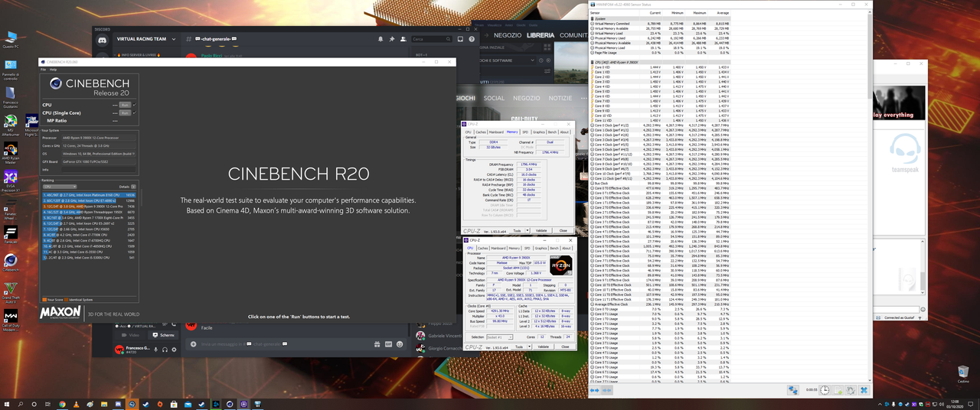The image size is (980, 410).
Task: Toggle CPU test checkbox in Cinebench
Action: 134,105
